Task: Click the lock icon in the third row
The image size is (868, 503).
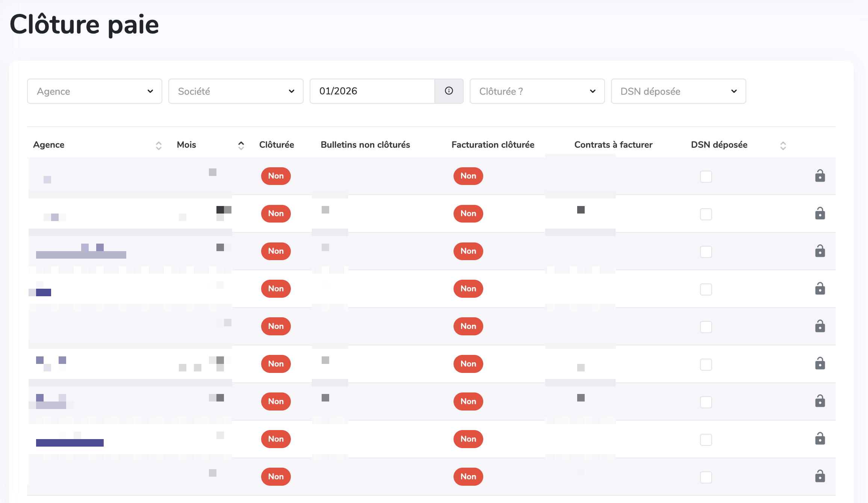Action: 820,251
